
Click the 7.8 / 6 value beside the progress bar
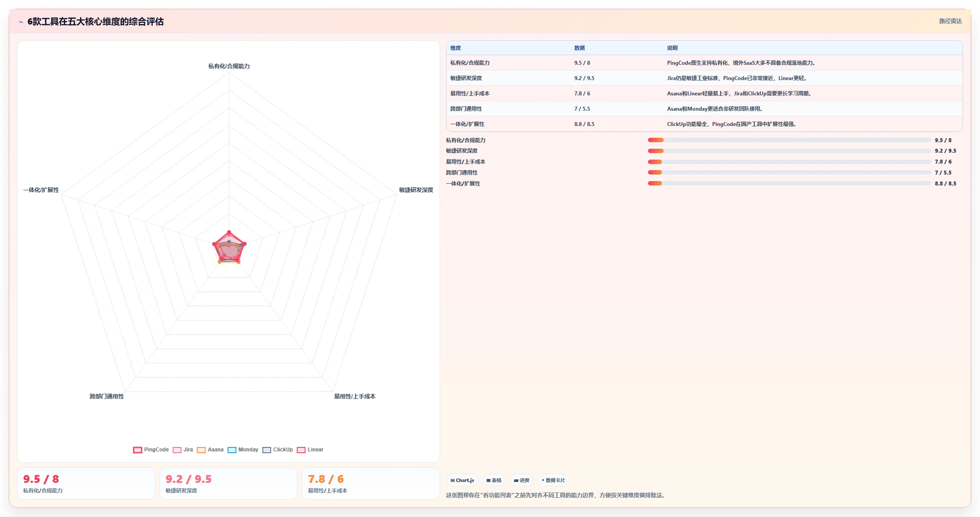(x=943, y=162)
